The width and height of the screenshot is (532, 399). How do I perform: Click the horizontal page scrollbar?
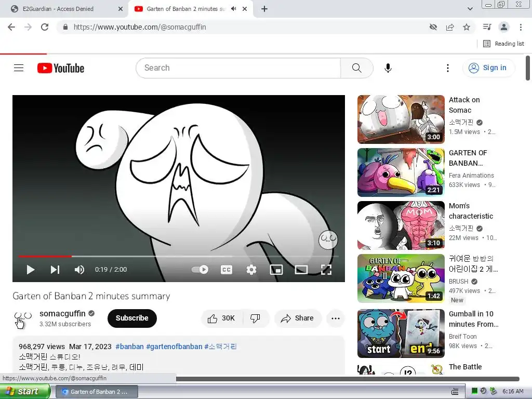coord(348,379)
